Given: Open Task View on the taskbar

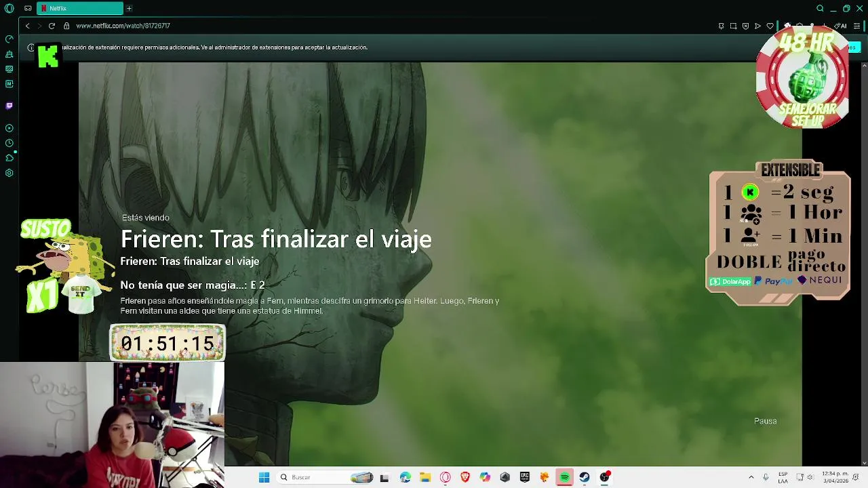Looking at the screenshot, I should [x=384, y=477].
